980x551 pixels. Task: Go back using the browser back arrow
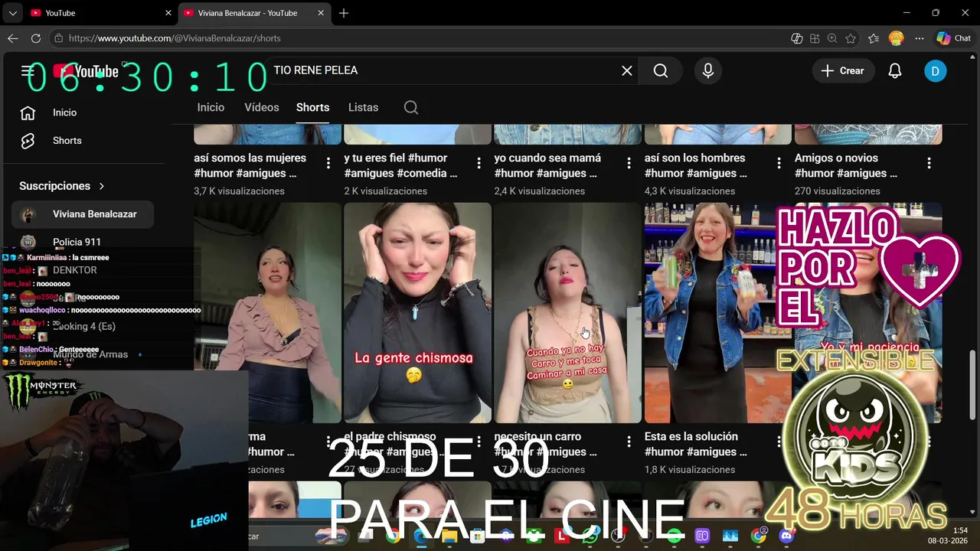point(13,38)
